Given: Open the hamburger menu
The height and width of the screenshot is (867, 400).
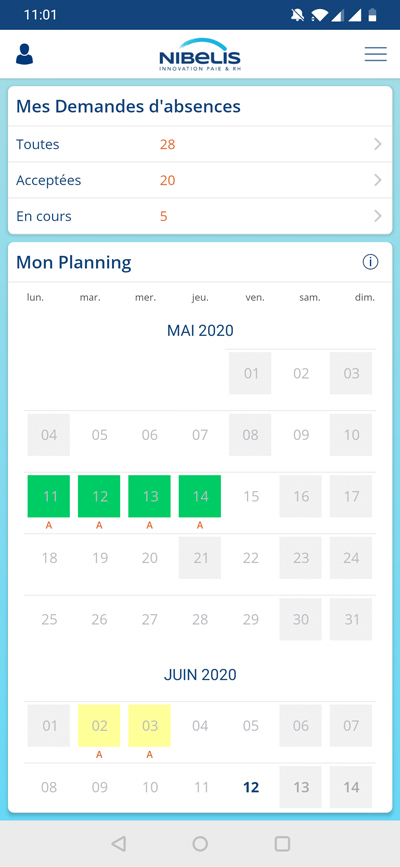Looking at the screenshot, I should point(376,54).
